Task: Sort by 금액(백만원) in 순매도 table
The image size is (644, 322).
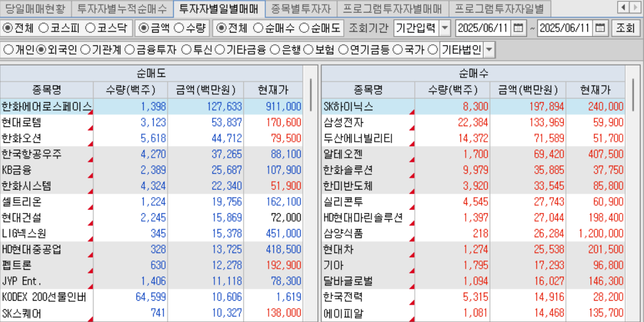Action: (x=205, y=90)
